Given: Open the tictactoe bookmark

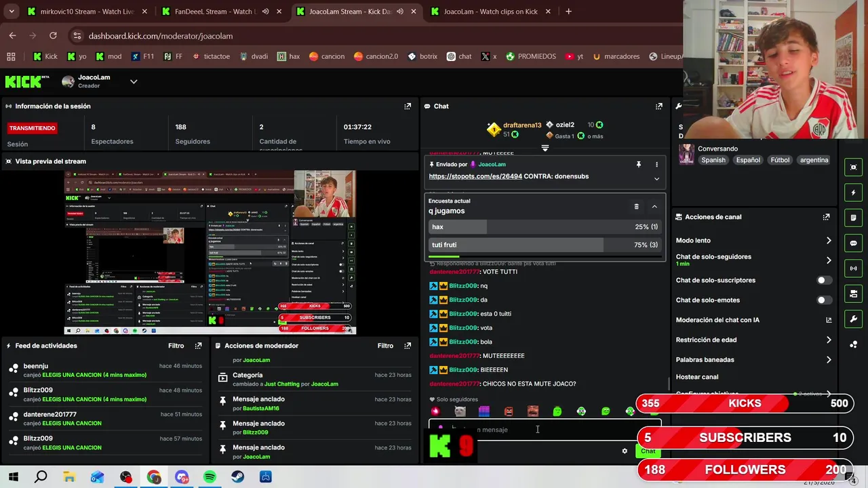Looking at the screenshot, I should [x=210, y=56].
